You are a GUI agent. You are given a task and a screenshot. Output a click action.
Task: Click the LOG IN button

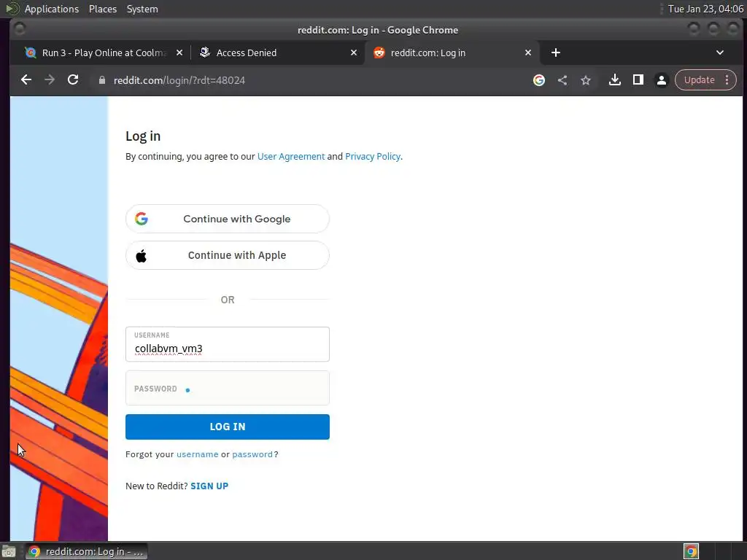[228, 427]
